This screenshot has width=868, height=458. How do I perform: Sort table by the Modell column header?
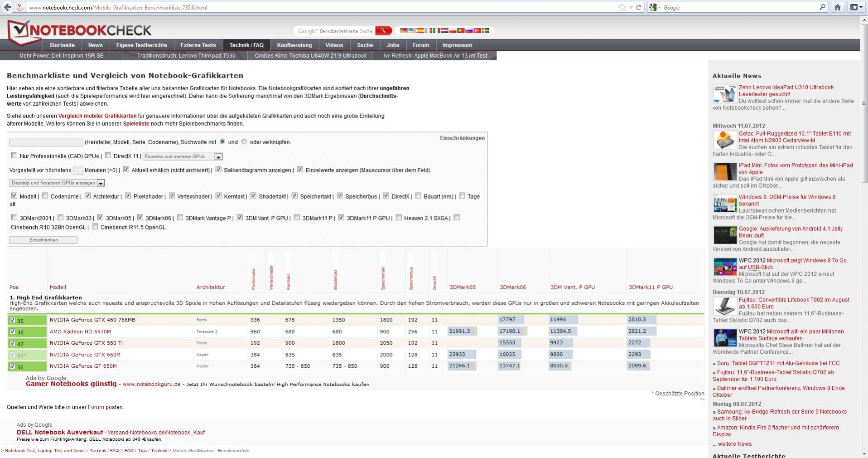[58, 287]
